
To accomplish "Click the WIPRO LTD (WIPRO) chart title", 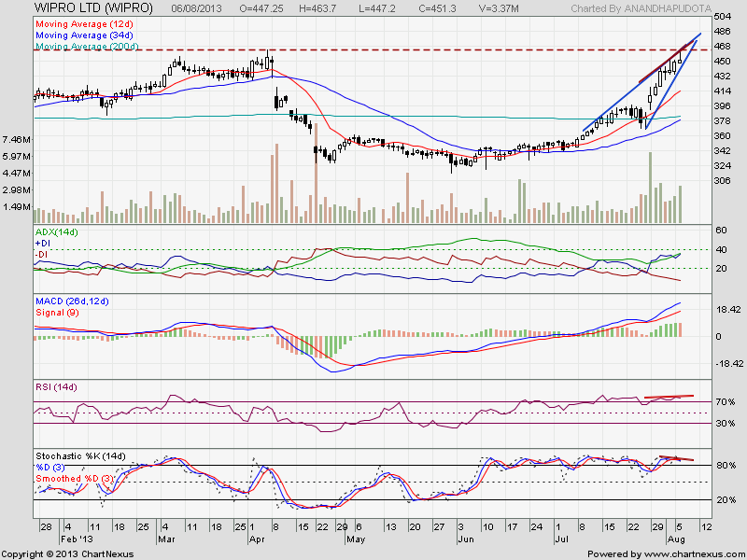I will [x=93, y=8].
